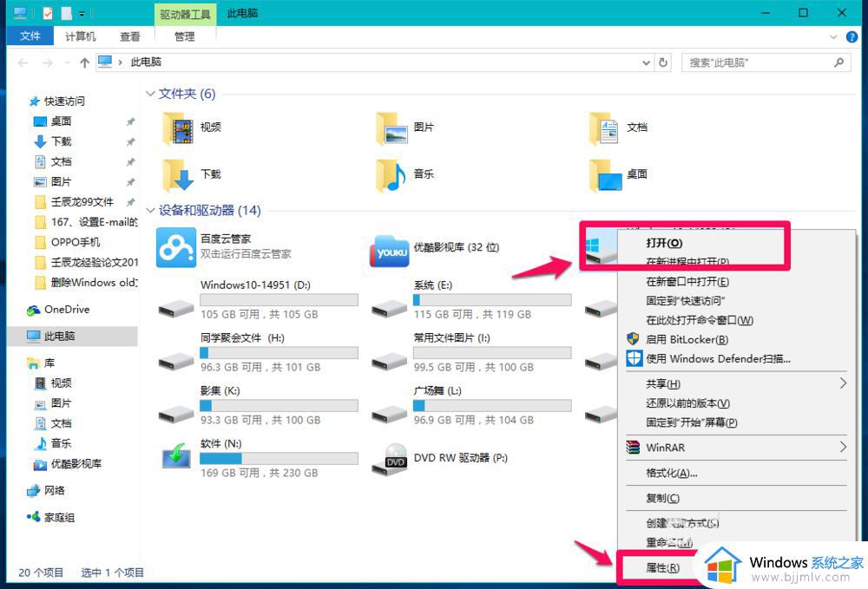
Task: Choose 在此处打开命令窗口(W) menu entry
Action: (x=699, y=320)
